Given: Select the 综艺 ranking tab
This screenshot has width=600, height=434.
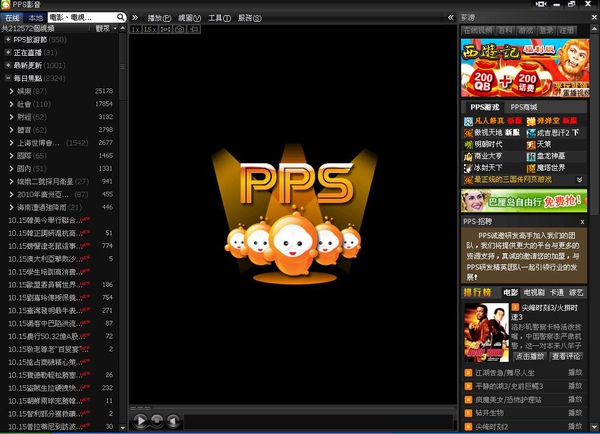Looking at the screenshot, I should point(576,293).
